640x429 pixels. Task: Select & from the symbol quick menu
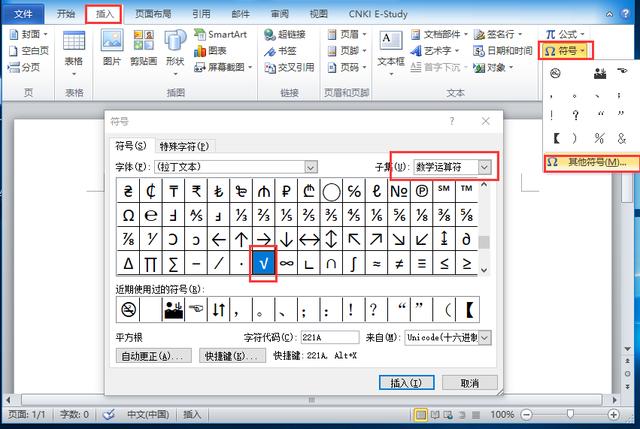[x=622, y=138]
